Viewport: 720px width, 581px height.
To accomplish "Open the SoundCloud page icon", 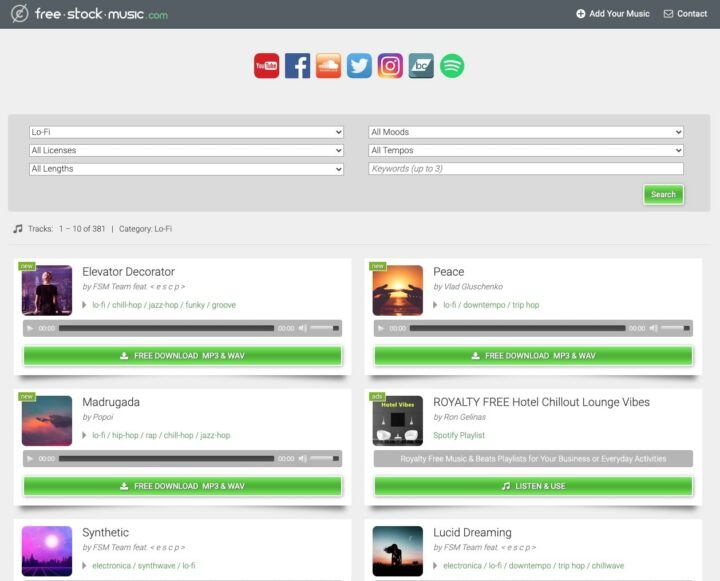I will (328, 66).
